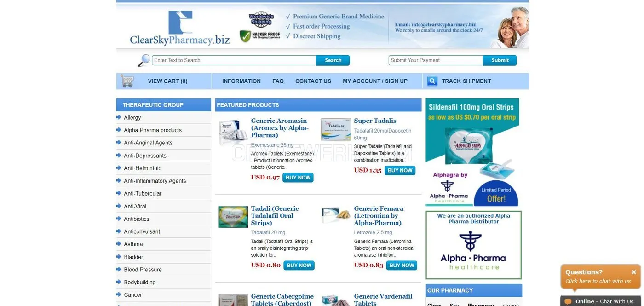Open the shopping cart icon

pos(127,81)
